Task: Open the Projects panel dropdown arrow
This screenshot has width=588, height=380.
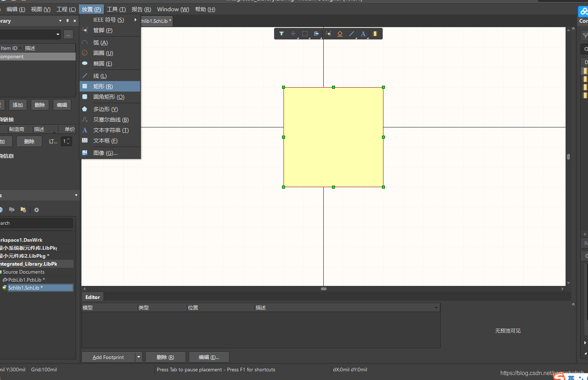Action: pos(76,195)
